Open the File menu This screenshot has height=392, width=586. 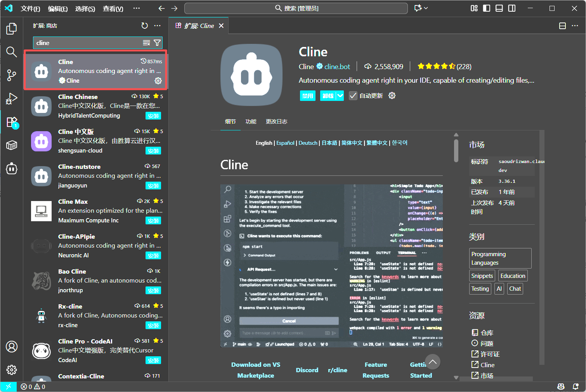(30, 9)
